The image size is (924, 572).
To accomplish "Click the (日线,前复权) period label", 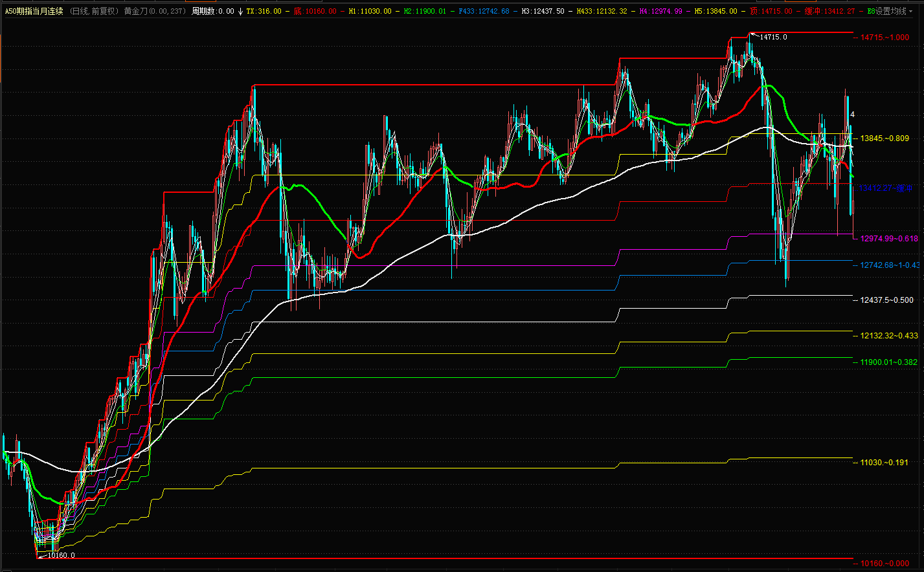I will click(x=95, y=11).
